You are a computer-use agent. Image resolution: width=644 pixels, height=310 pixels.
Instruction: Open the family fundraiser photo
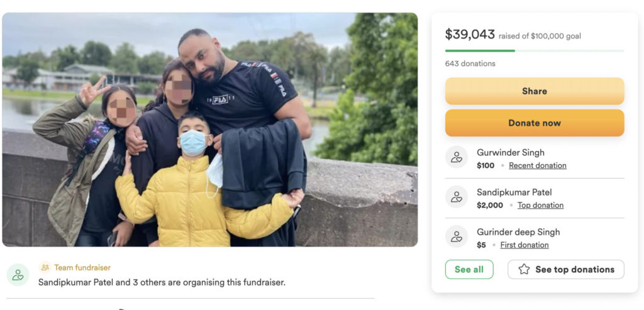(x=210, y=130)
